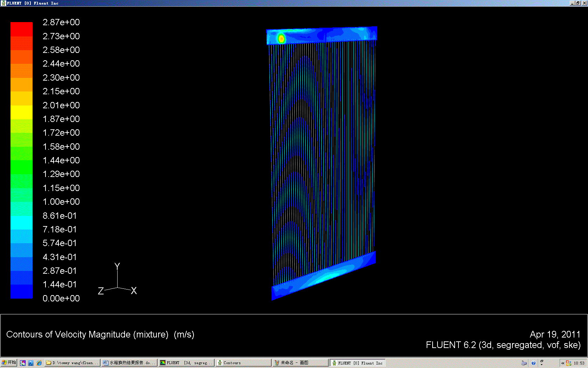Open the FLUENT [3d, segreg...] taskbar window
This screenshot has height=368, width=588.
186,363
